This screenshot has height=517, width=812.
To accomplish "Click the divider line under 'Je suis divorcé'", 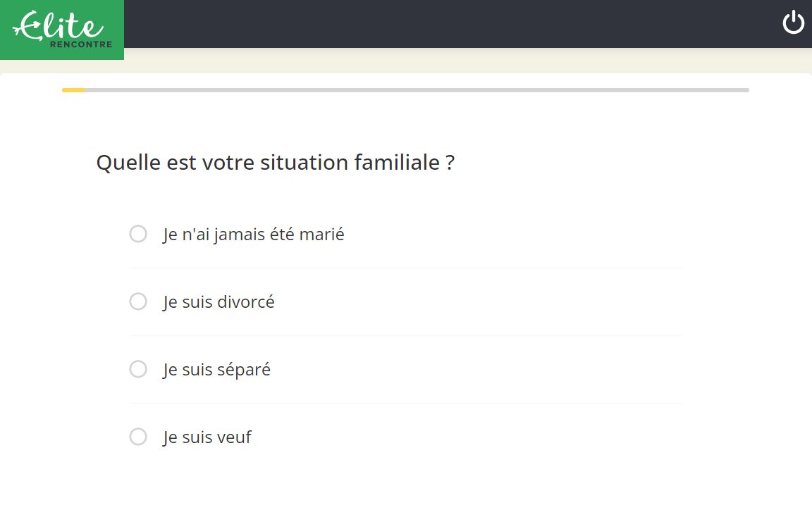I will (x=405, y=336).
